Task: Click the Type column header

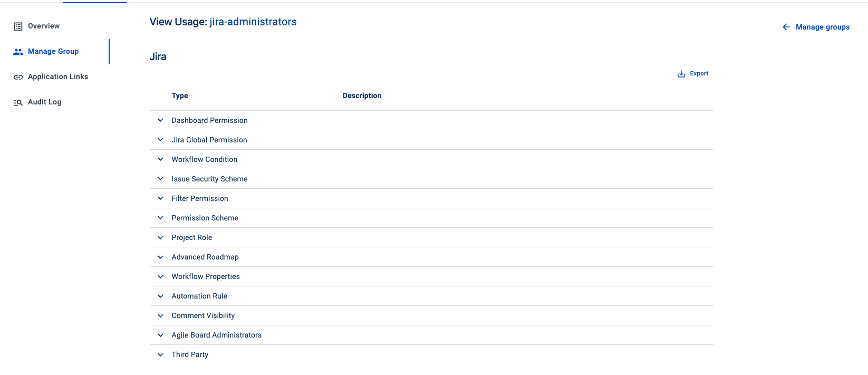Action: coord(180,95)
